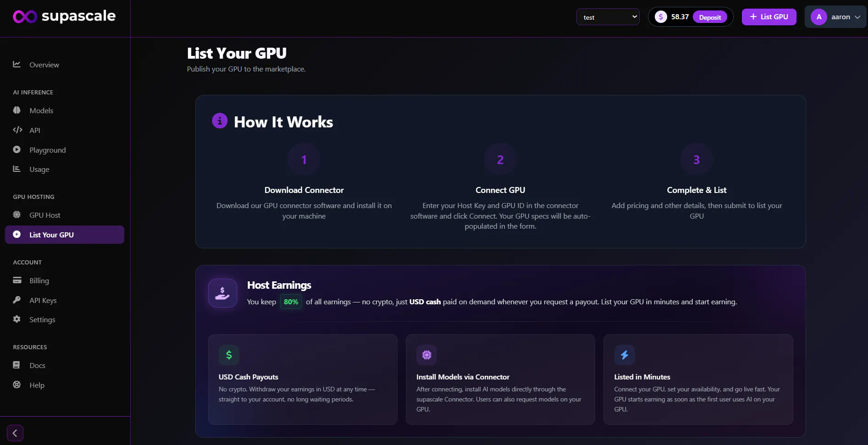The width and height of the screenshot is (868, 445).
Task: Click the GPU HOSTING section label
Action: tap(33, 197)
